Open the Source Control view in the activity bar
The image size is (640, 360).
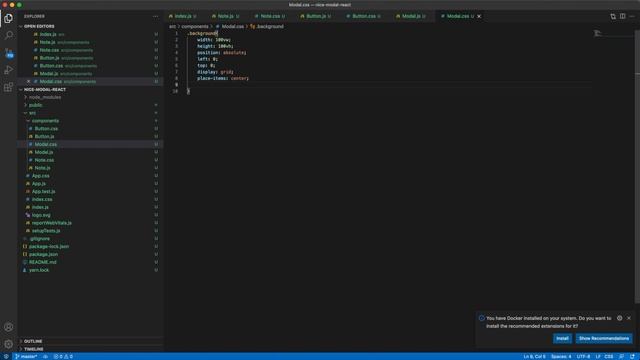pyautogui.click(x=9, y=53)
